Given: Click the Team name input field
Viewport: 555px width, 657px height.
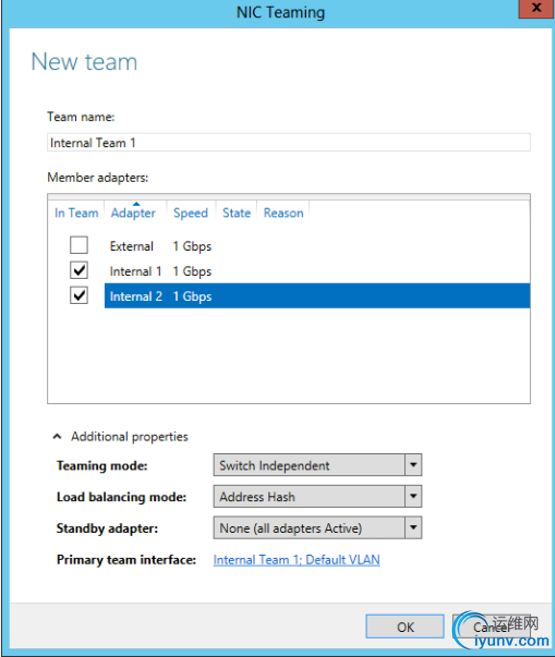Looking at the screenshot, I should (x=289, y=142).
